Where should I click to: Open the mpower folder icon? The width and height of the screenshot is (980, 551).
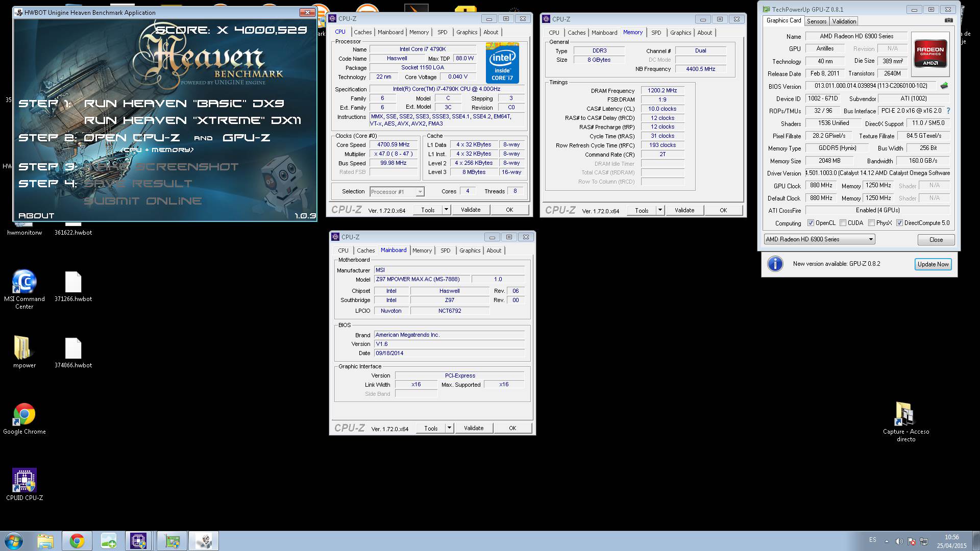click(24, 352)
